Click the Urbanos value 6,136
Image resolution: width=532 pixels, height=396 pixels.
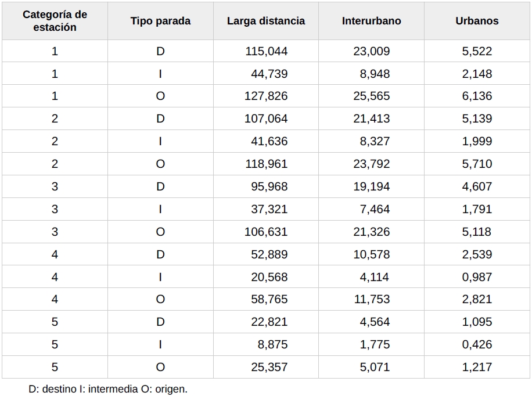click(477, 96)
